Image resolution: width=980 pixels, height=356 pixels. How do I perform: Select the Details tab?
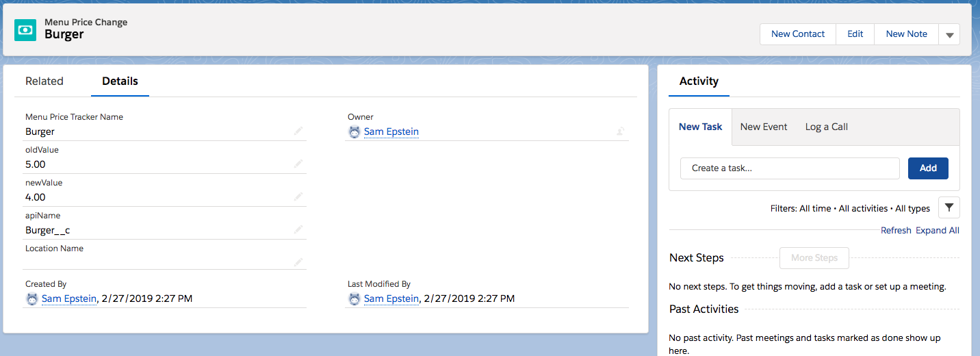(x=120, y=81)
